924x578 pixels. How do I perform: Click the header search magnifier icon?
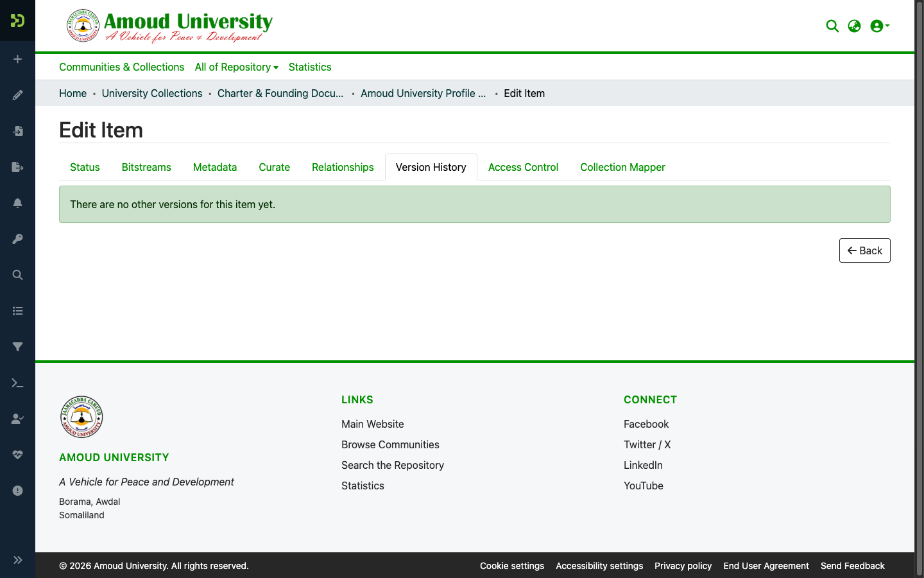click(x=832, y=26)
